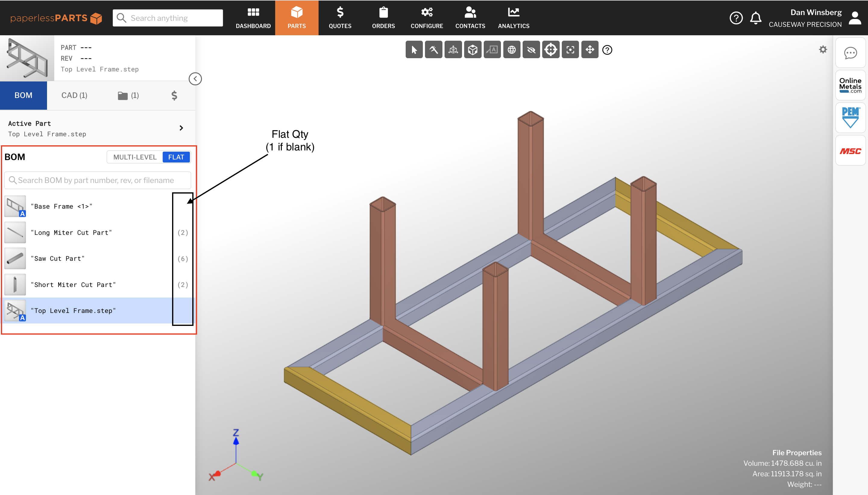Open the bounding box dimensions tool

point(453,50)
